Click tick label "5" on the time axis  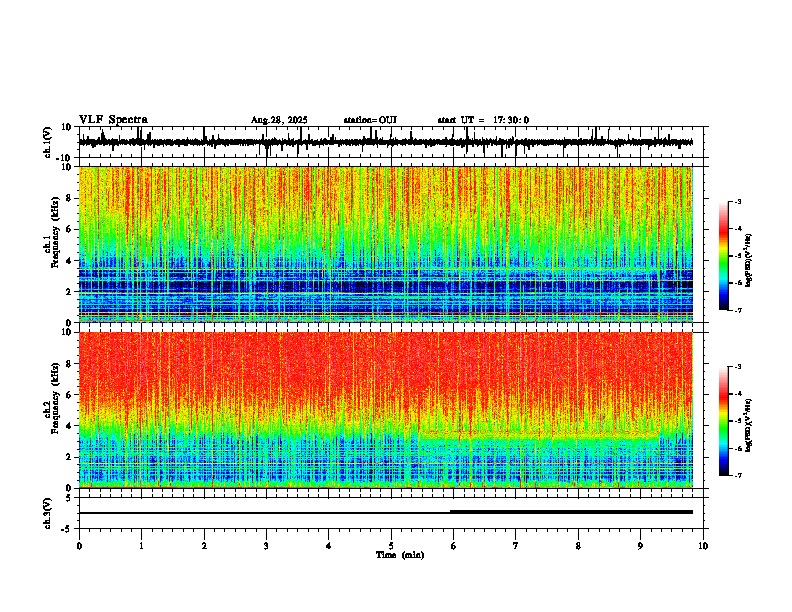click(x=391, y=546)
